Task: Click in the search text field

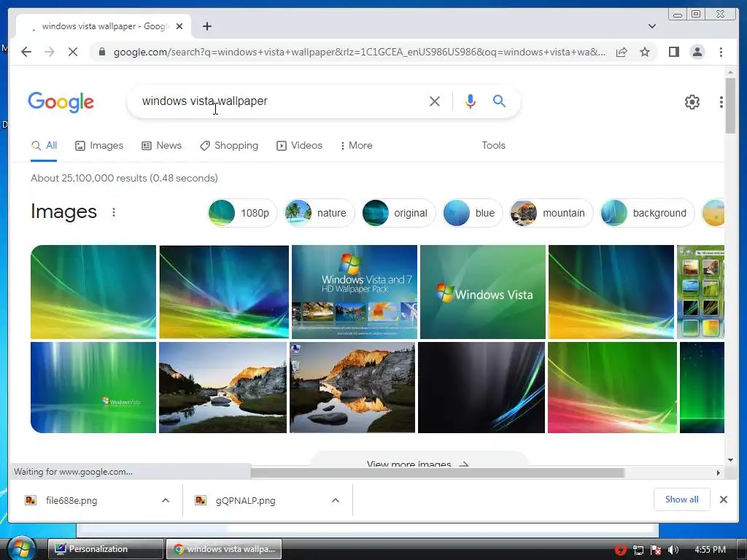Action: click(281, 101)
